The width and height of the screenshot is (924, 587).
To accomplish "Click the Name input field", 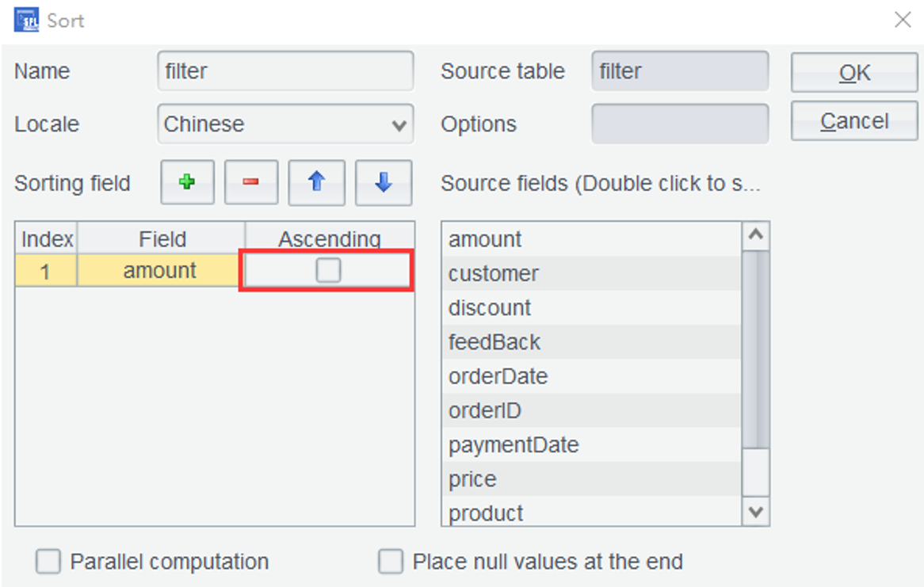I will pos(285,71).
